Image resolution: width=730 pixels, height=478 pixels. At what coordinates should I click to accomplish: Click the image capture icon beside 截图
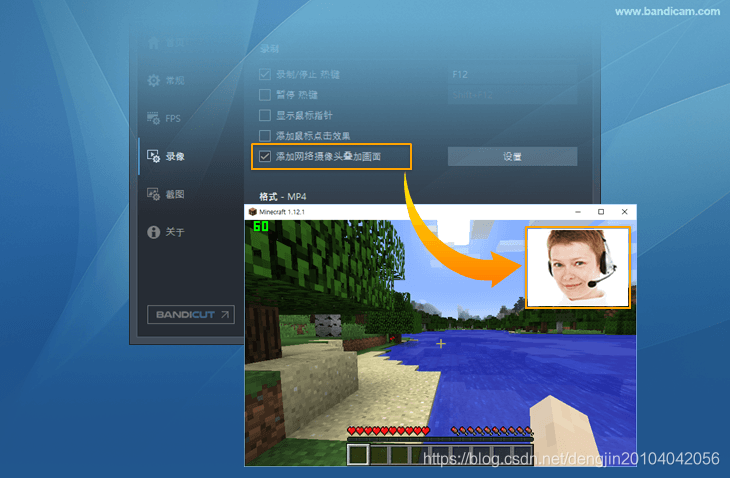(154, 194)
